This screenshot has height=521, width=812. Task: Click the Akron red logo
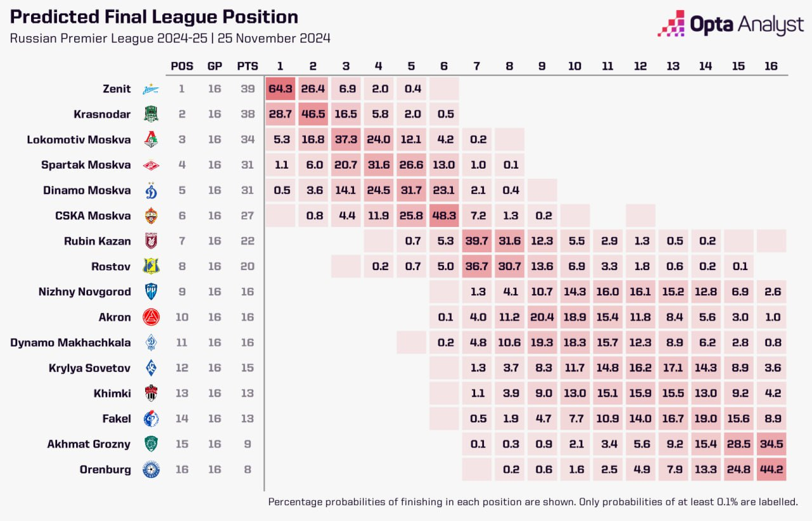[151, 317]
